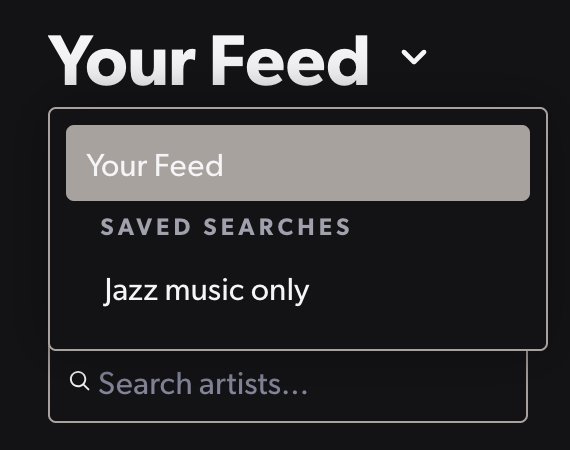Click the Your Feed page title text
Image resolution: width=570 pixels, height=450 pixels.
[x=208, y=60]
